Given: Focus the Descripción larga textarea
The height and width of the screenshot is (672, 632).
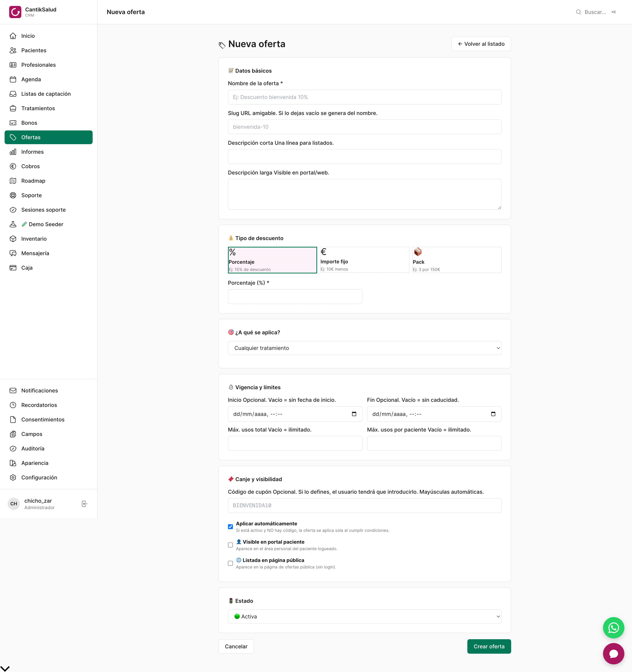Looking at the screenshot, I should 364,194.
